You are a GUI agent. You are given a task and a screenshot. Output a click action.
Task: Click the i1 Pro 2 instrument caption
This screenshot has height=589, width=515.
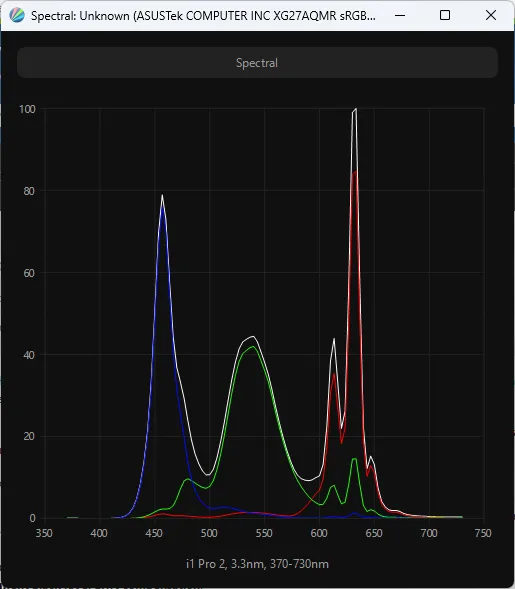coord(257,564)
